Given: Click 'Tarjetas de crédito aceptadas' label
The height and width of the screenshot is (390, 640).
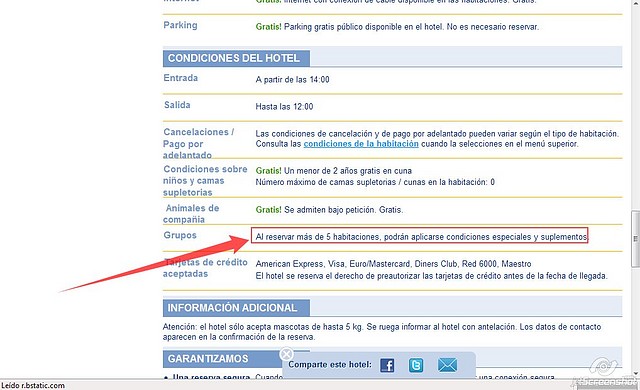Looking at the screenshot, I should pos(205,268).
